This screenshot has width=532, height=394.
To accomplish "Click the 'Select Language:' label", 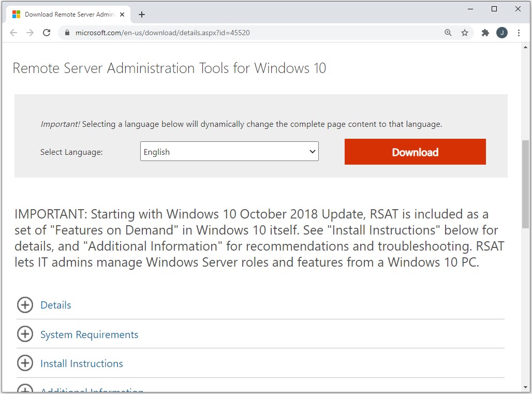I will [71, 152].
